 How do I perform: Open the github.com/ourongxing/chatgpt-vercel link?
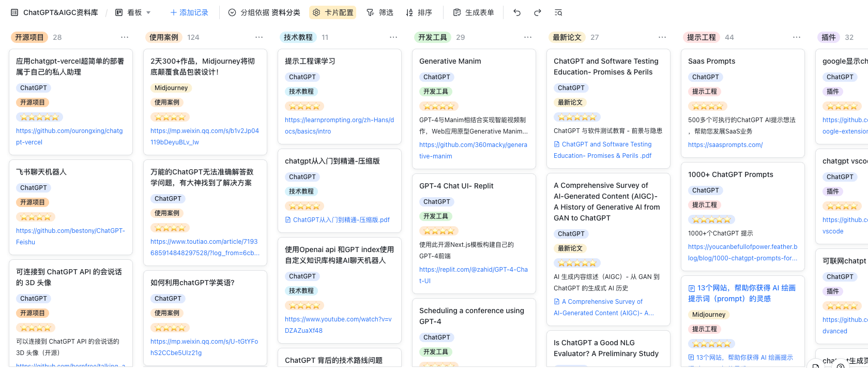(69, 137)
